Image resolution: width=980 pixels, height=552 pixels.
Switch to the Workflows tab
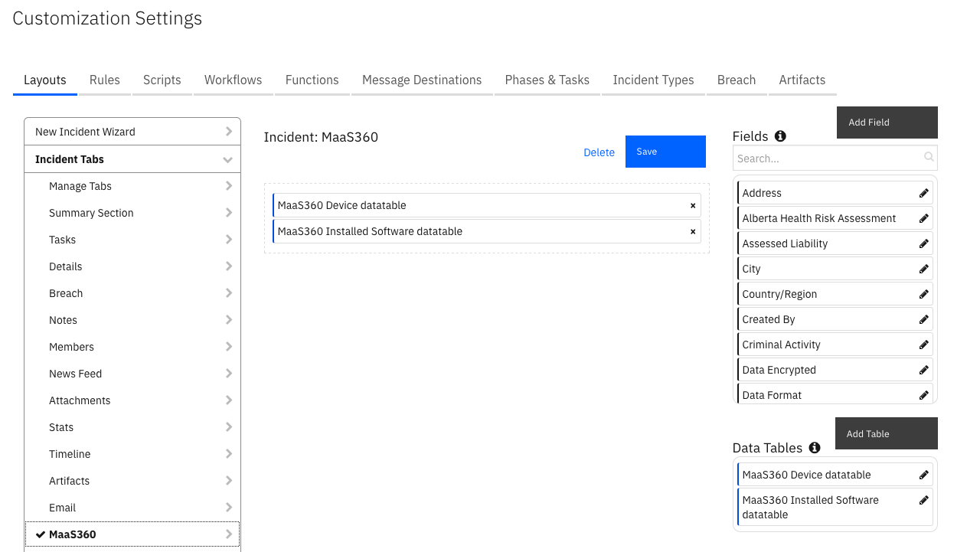coord(234,80)
